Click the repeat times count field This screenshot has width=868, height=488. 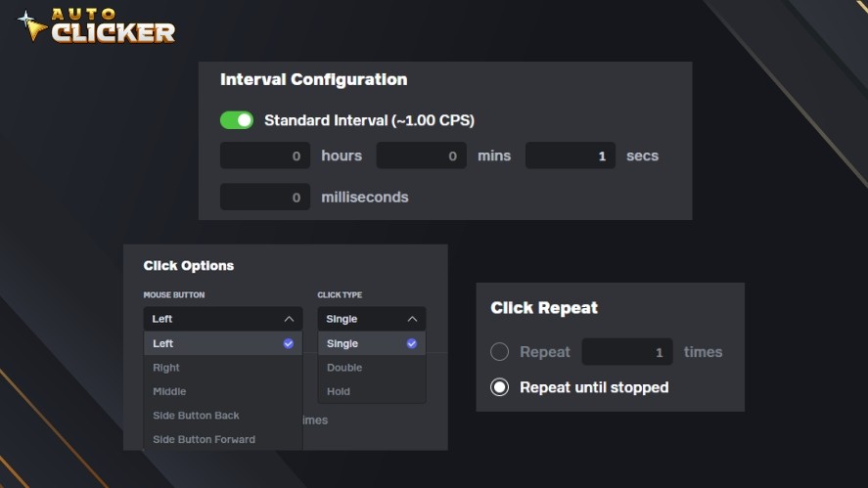(627, 351)
